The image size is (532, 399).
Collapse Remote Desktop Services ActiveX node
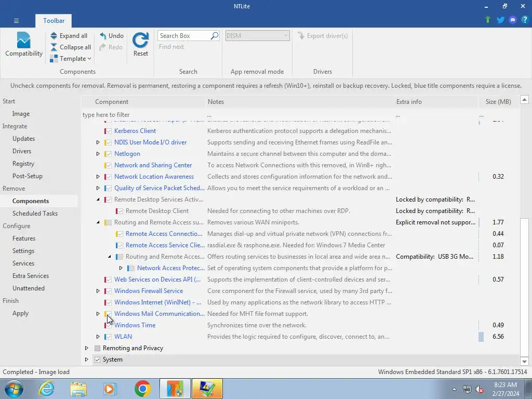point(98,199)
